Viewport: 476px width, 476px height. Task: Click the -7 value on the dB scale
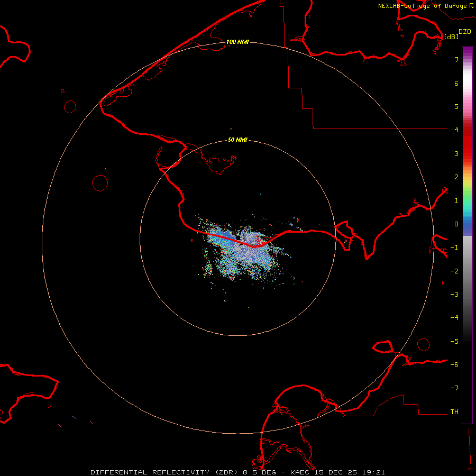[454, 388]
